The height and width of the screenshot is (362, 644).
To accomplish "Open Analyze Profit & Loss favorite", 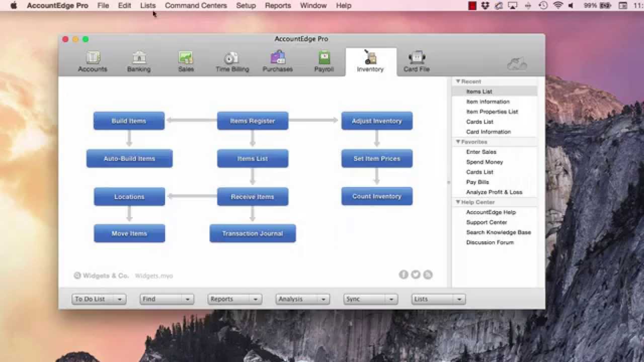I will pyautogui.click(x=495, y=192).
